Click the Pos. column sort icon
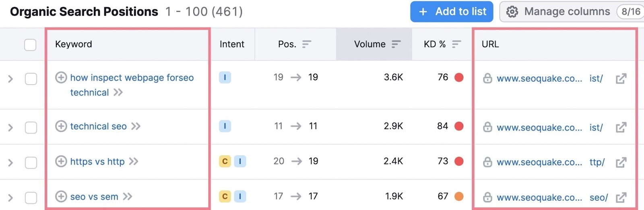 point(307,44)
